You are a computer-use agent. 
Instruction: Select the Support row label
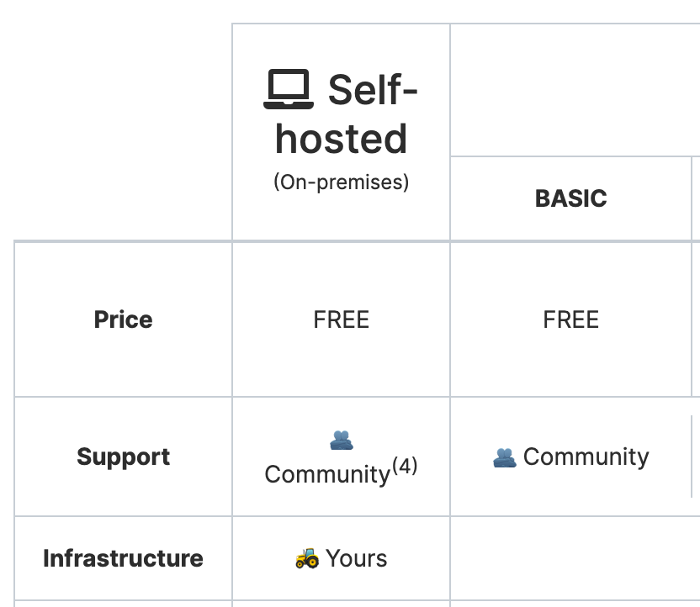(123, 457)
